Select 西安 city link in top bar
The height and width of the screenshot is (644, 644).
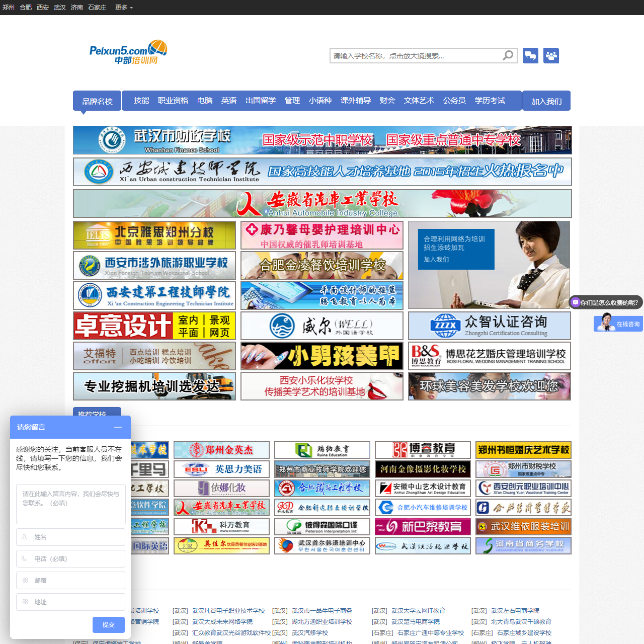point(43,8)
